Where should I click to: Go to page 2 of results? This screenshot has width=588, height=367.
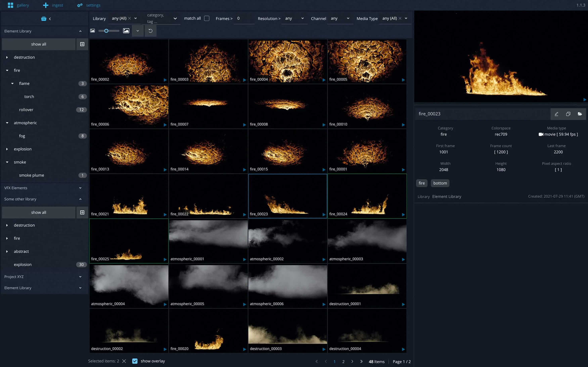343,361
